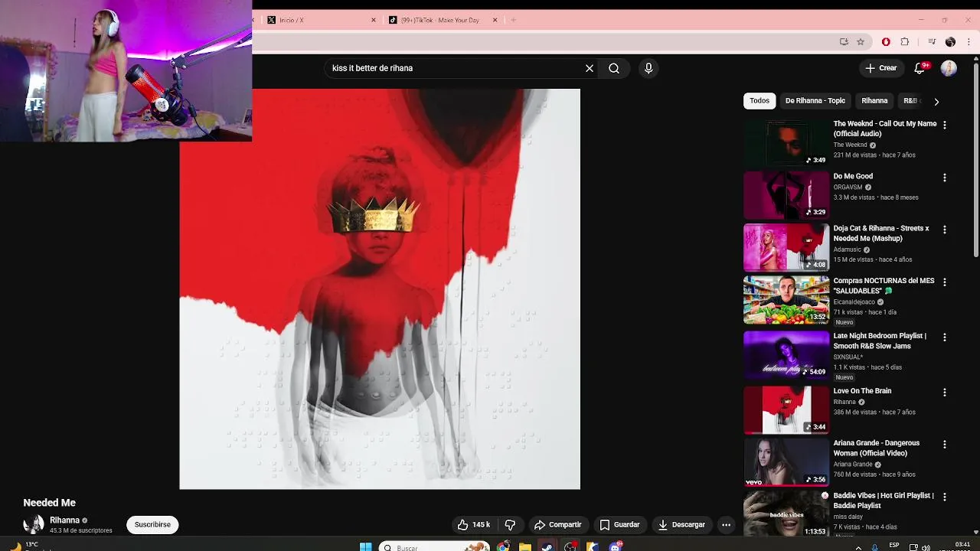
Task: Open options for Baddie Vibes playlist
Action: point(944,497)
